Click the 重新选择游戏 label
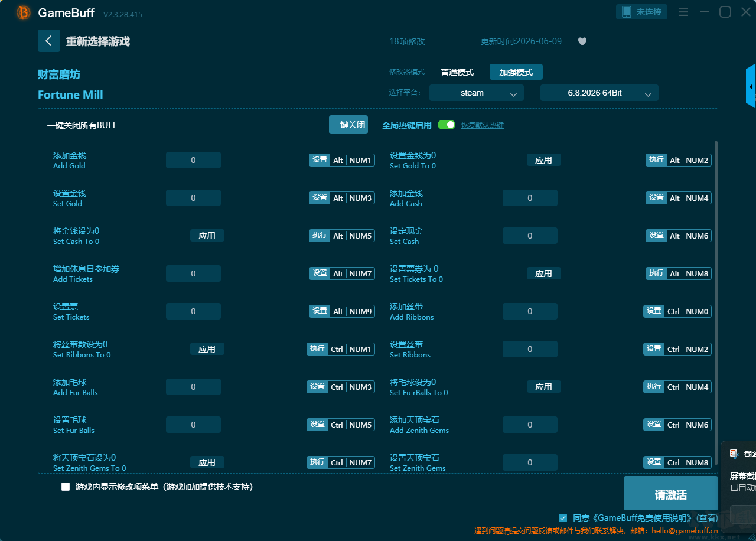Screen dimensions: 756x541 coord(97,41)
